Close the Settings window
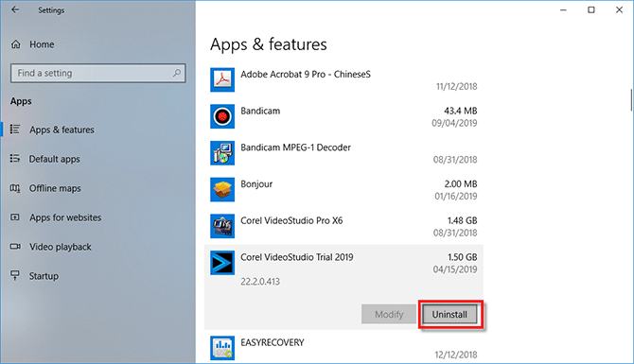This screenshot has width=634, height=364. pyautogui.click(x=619, y=9)
